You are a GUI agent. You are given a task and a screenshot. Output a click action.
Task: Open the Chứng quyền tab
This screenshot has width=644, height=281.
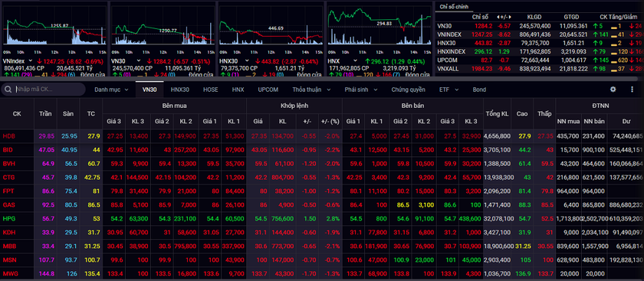tap(408, 90)
